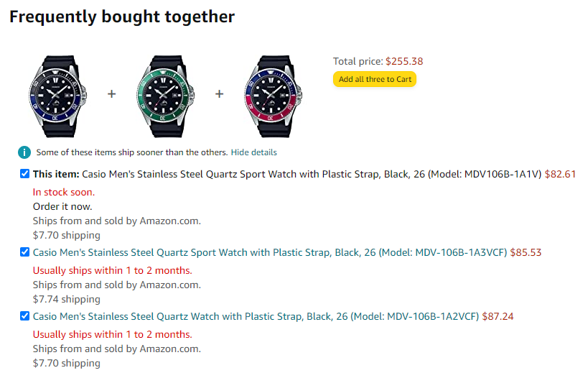Click the $87.24 item price

pos(498,316)
